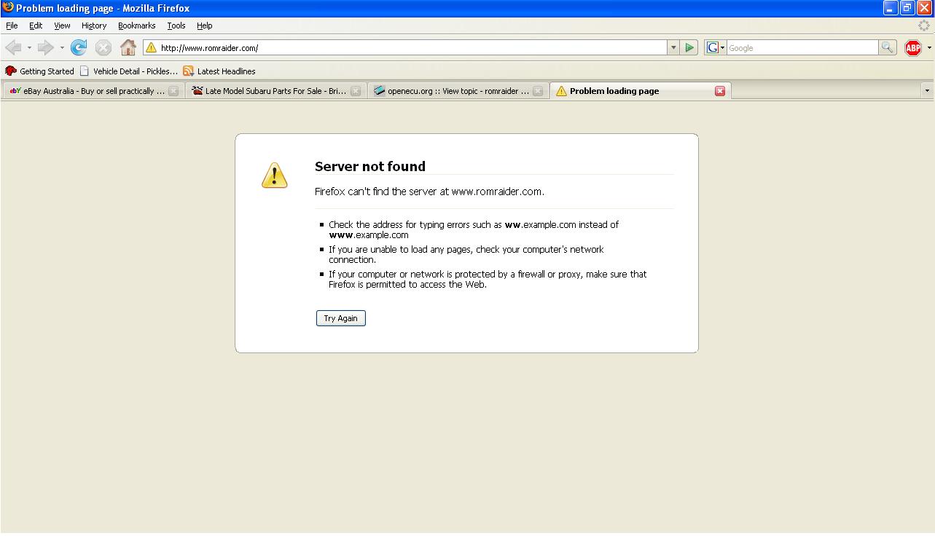Open the View menu
This screenshot has width=935, height=560.
[62, 25]
